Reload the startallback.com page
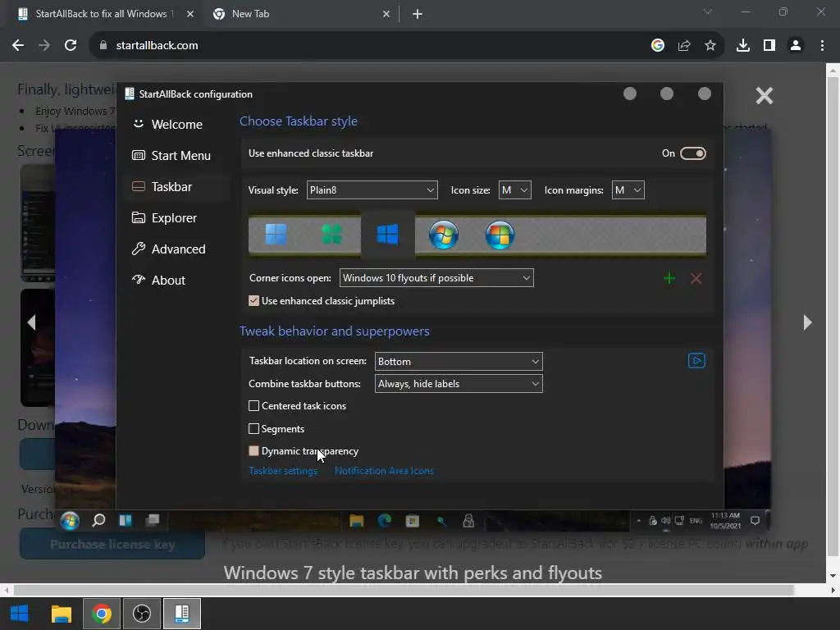This screenshot has height=630, width=840. click(71, 46)
